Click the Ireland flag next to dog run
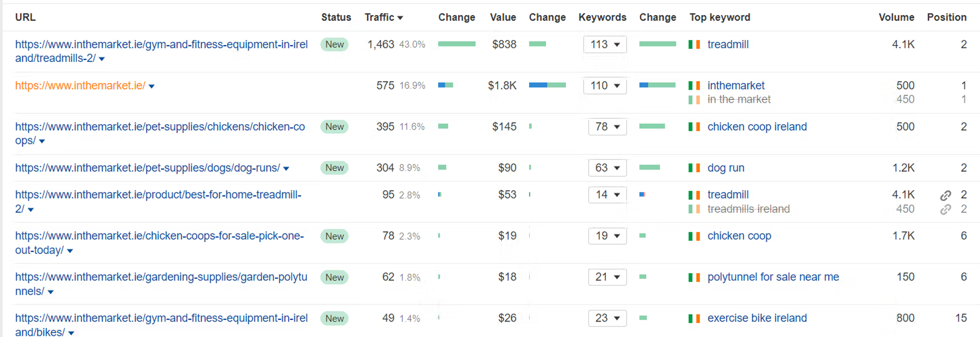980x337 pixels. (694, 168)
